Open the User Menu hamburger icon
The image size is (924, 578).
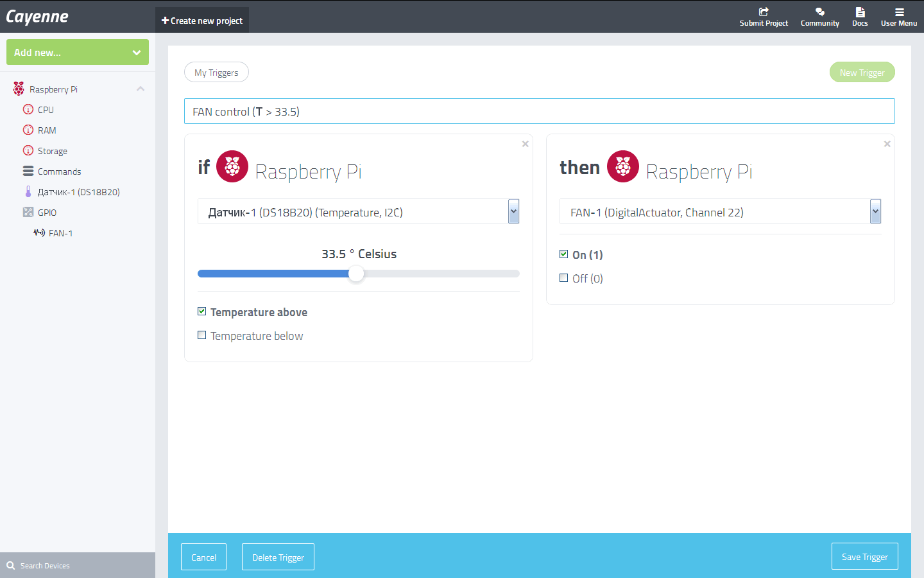point(899,12)
